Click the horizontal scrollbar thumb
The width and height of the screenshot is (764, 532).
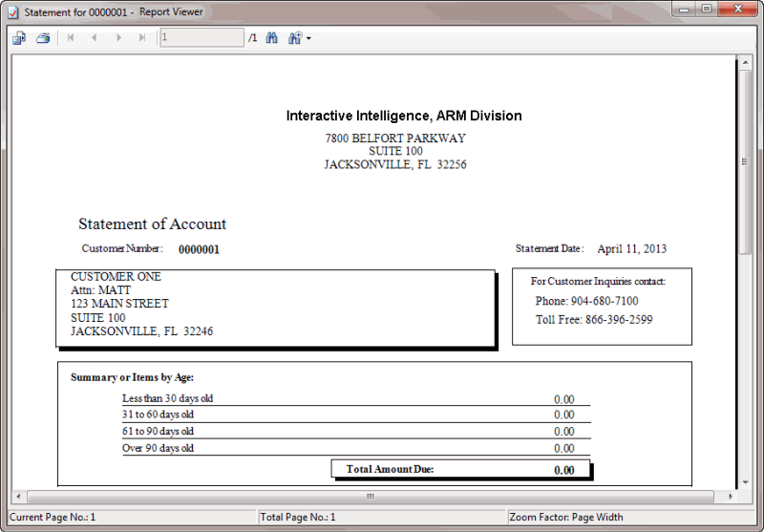coord(370,497)
